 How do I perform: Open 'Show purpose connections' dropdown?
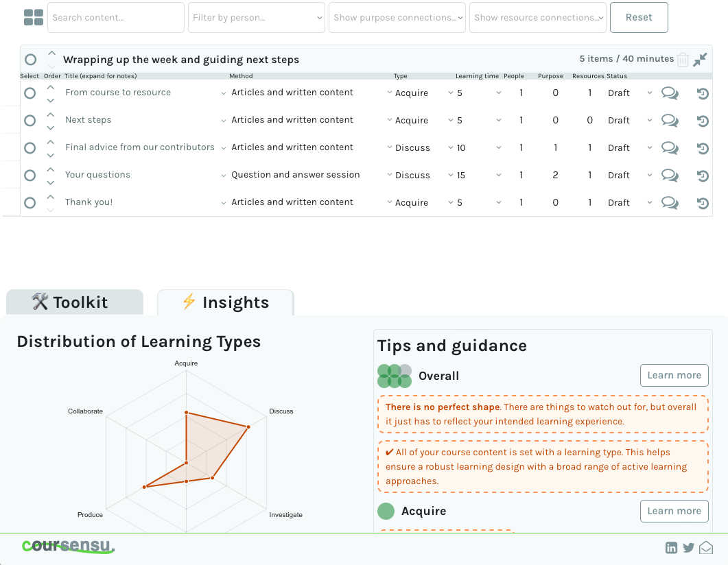pyautogui.click(x=397, y=18)
